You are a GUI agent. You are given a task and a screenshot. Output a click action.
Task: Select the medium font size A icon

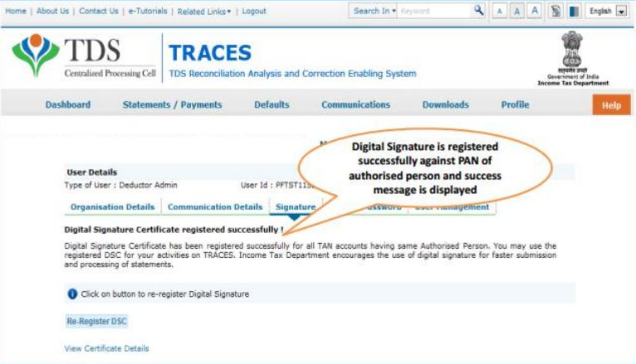(x=516, y=12)
